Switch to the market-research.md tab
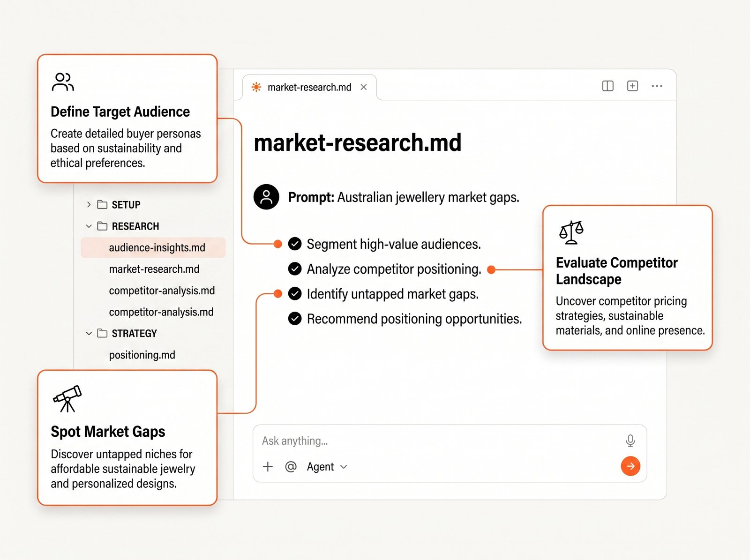This screenshot has height=560, width=750. coord(309,87)
